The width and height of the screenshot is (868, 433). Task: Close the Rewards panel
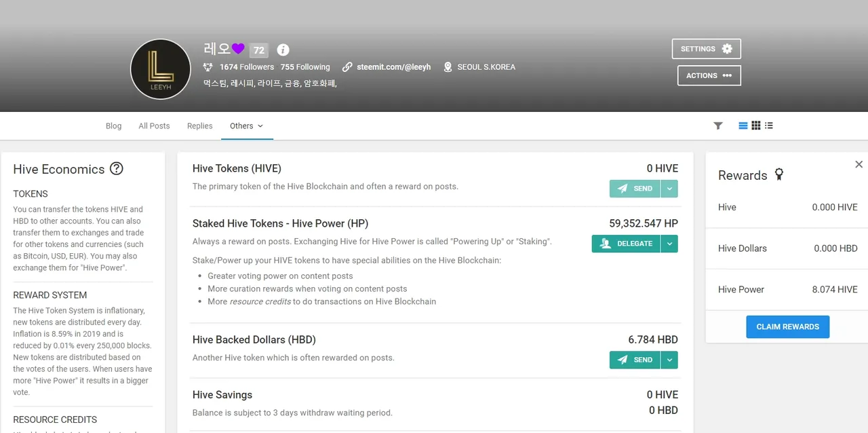click(859, 164)
